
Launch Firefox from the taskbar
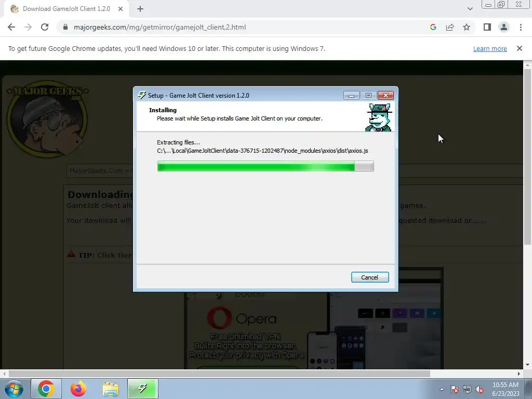click(78, 389)
